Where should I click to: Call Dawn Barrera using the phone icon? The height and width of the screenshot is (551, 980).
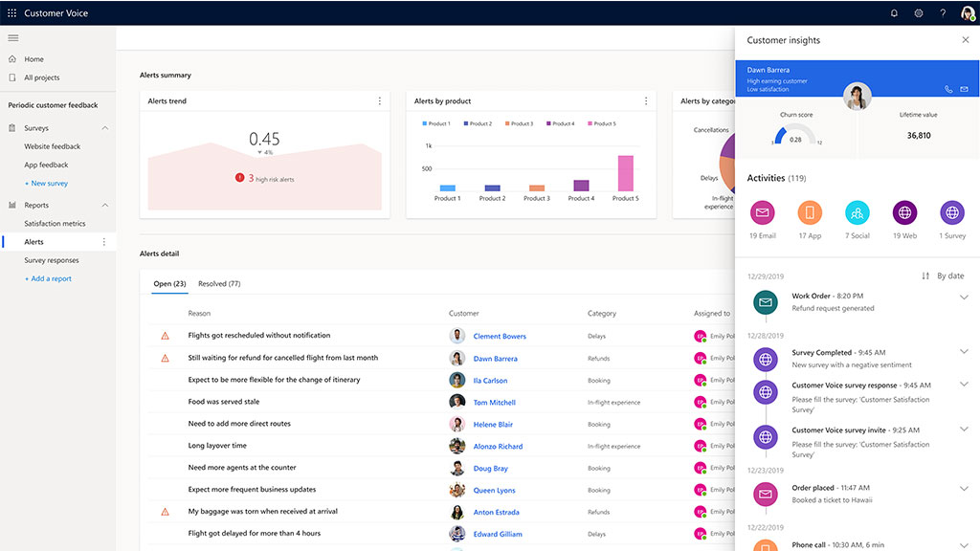(947, 88)
